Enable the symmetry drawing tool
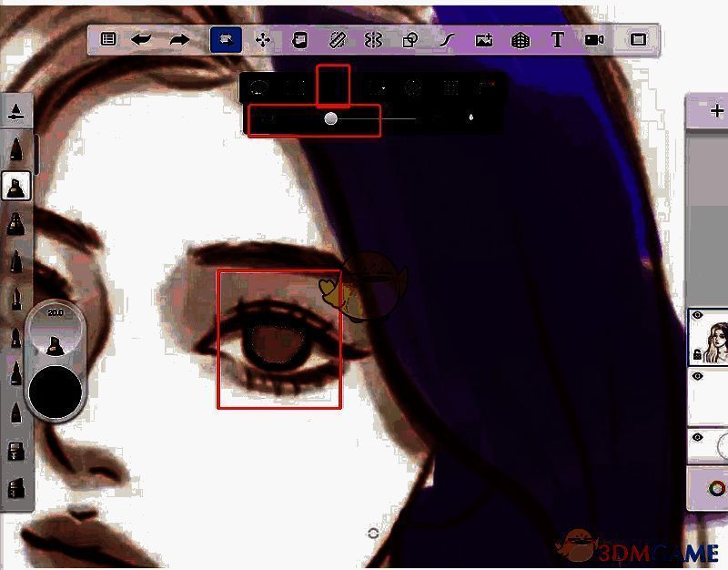The image size is (728, 570). coord(372,40)
